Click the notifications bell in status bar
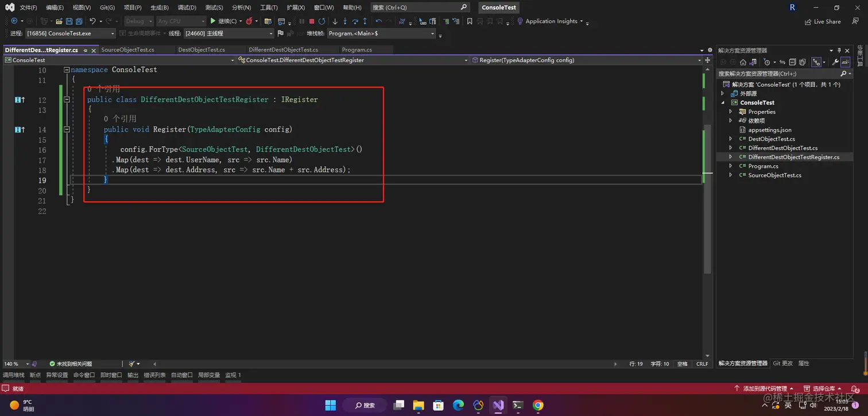868x416 pixels. (x=855, y=388)
